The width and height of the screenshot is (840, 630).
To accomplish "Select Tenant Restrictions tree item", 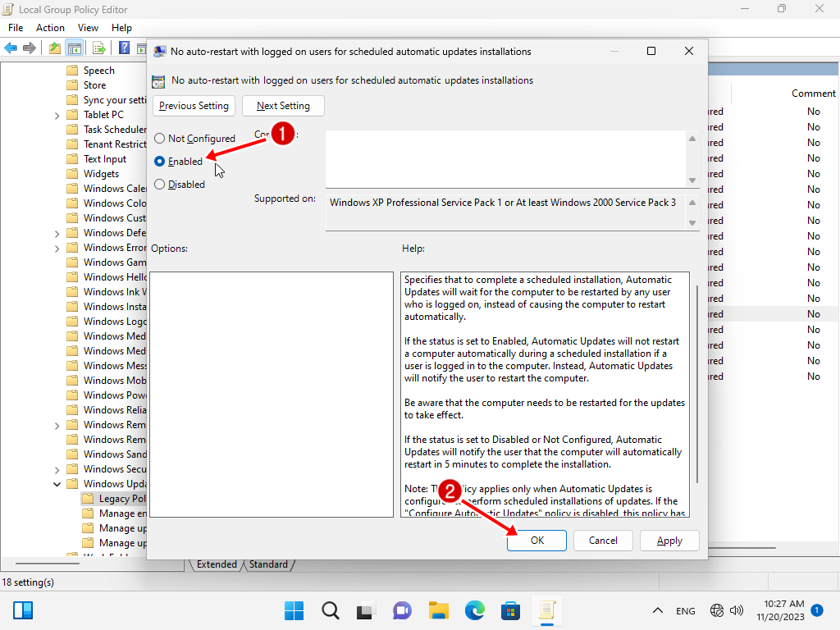I will [115, 144].
